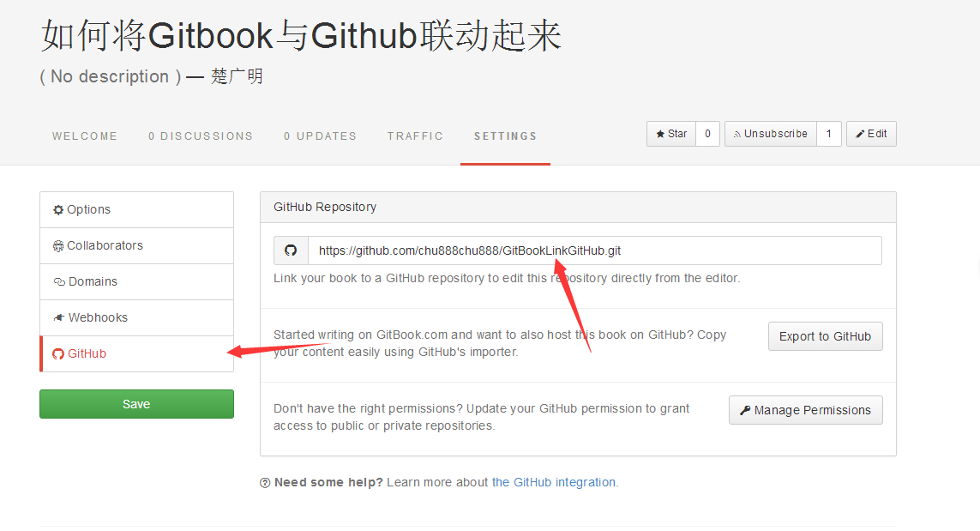Click the GitHub icon in the sidebar

click(x=58, y=354)
